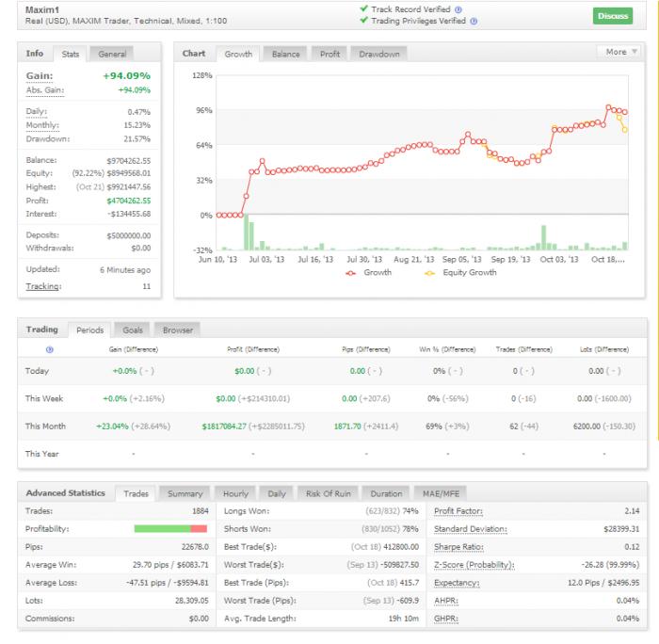Click the Standard Deviation link
The width and height of the screenshot is (659, 644).
click(x=471, y=530)
